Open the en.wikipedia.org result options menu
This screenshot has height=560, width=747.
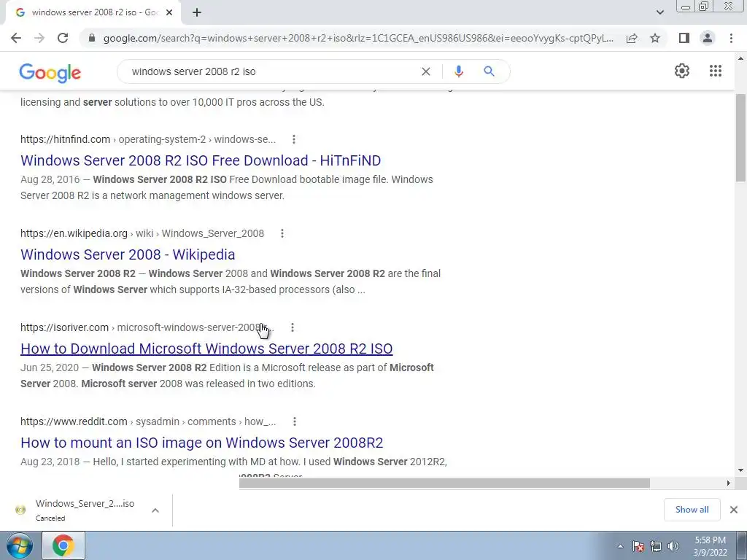coord(282,233)
